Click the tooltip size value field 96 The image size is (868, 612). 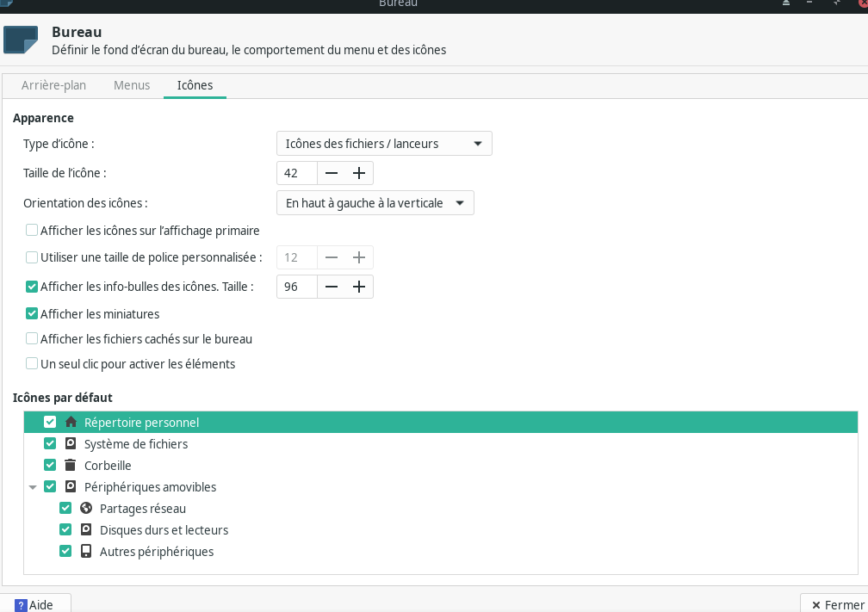(297, 287)
